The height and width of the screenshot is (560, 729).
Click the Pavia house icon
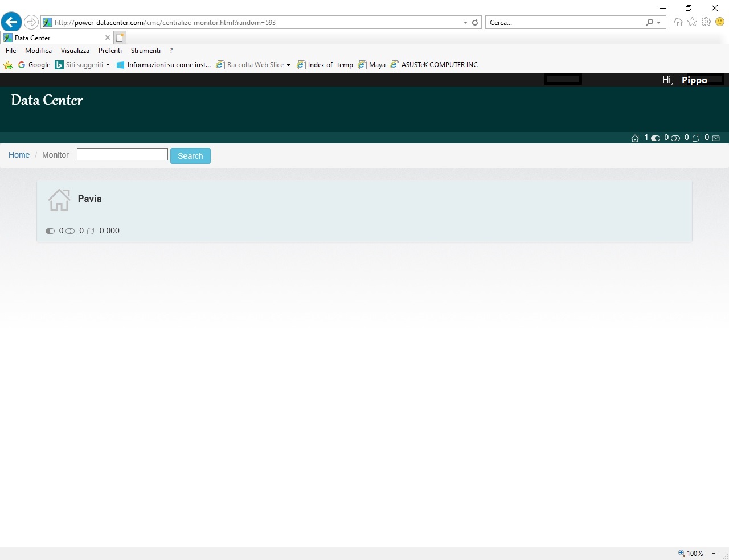(59, 200)
